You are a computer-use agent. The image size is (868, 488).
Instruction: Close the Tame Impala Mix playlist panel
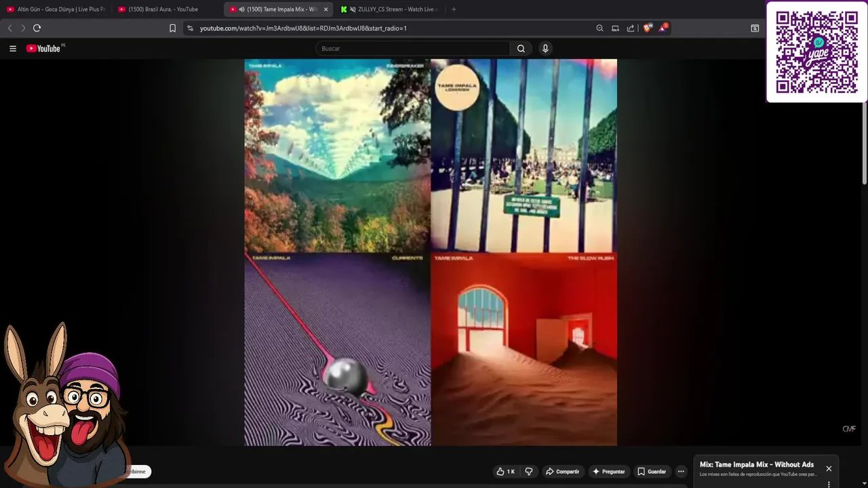point(829,468)
